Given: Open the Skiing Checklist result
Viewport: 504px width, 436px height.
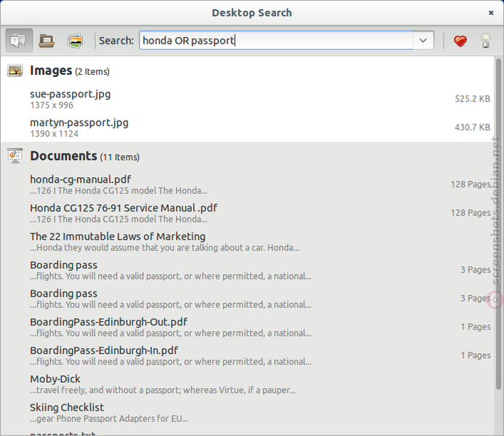Looking at the screenshot, I should coord(247,413).
